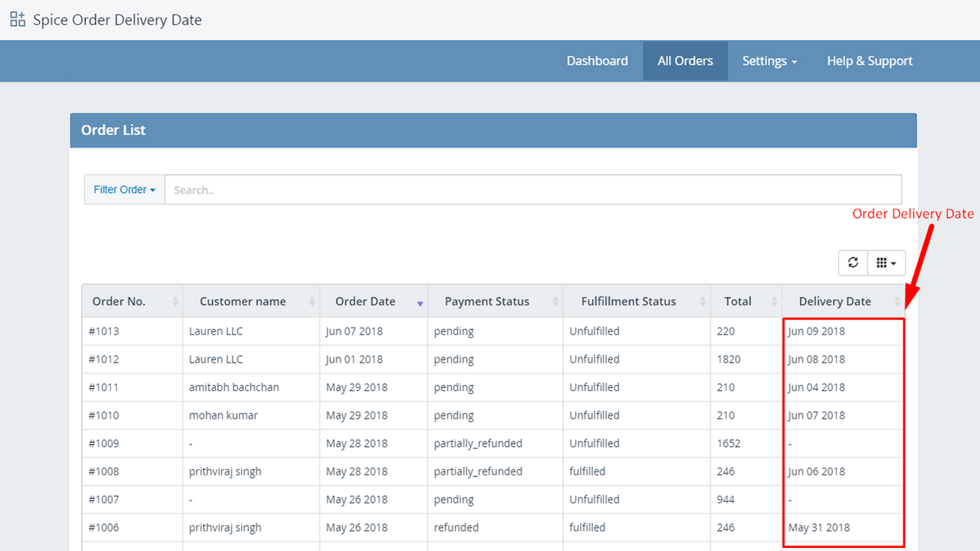This screenshot has width=980, height=551.
Task: Expand the Filter Order dropdown
Action: click(124, 190)
